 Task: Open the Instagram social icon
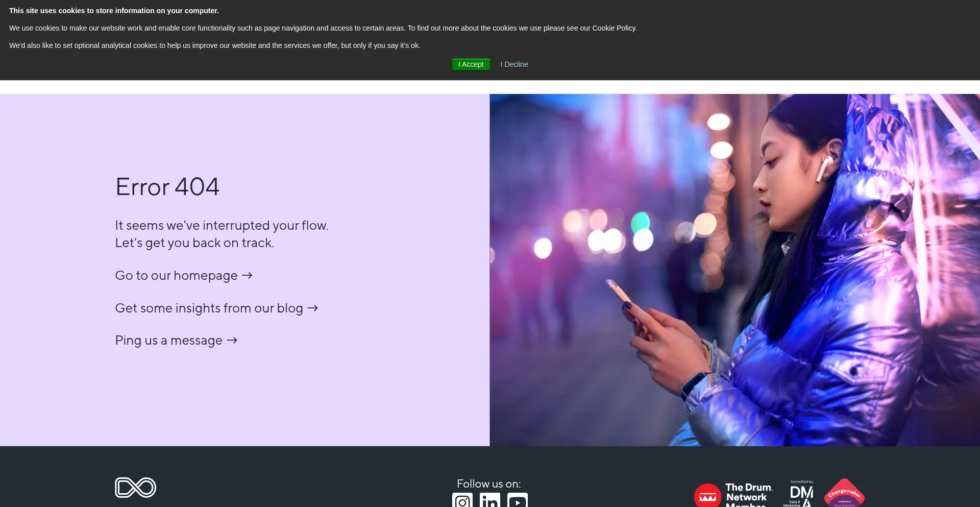coord(462,500)
